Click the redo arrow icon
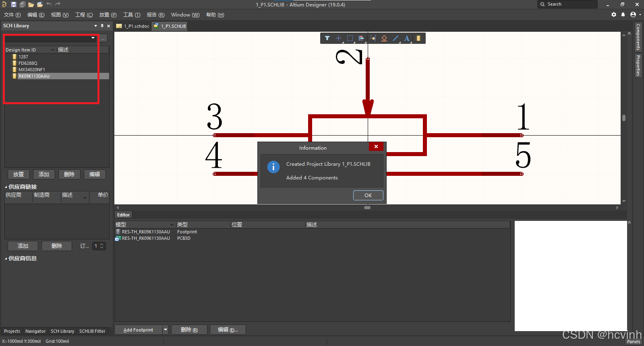The width and height of the screenshot is (644, 346). (58, 4)
